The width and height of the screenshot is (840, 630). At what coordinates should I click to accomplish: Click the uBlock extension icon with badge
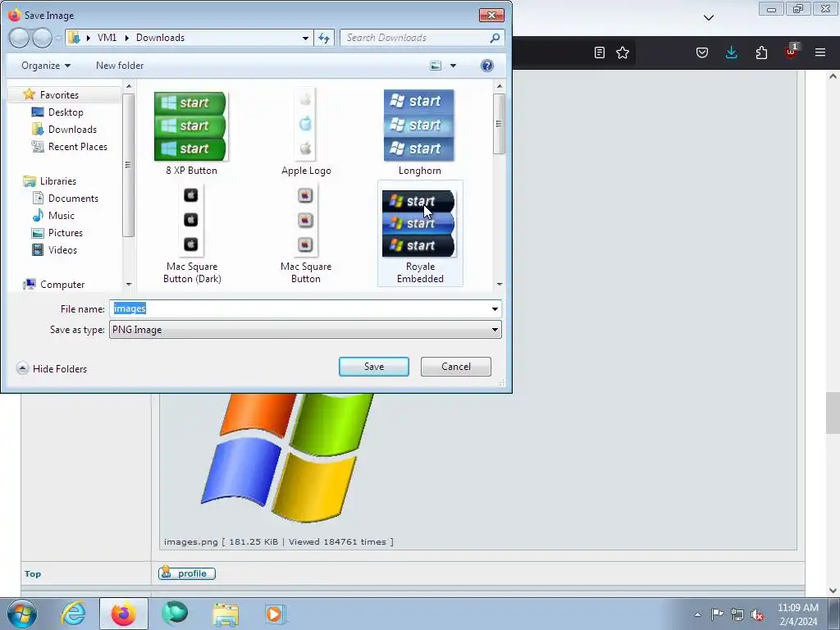792,52
